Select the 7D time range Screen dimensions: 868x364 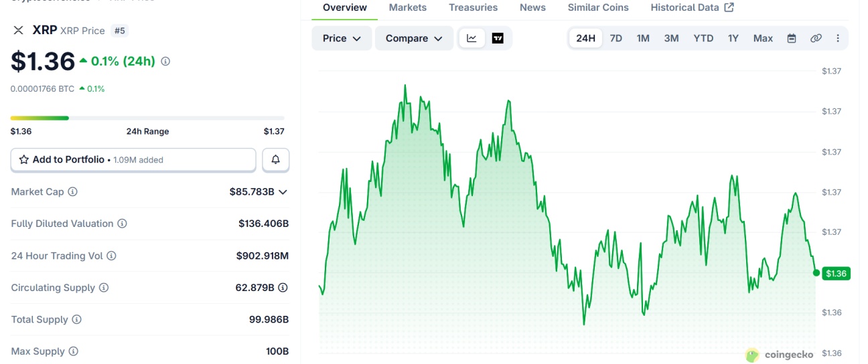click(616, 38)
